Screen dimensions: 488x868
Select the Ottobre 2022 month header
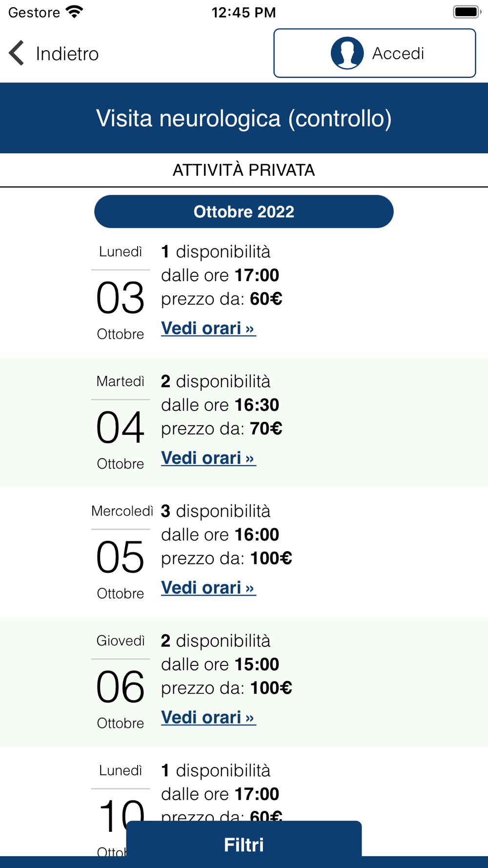pyautogui.click(x=244, y=211)
